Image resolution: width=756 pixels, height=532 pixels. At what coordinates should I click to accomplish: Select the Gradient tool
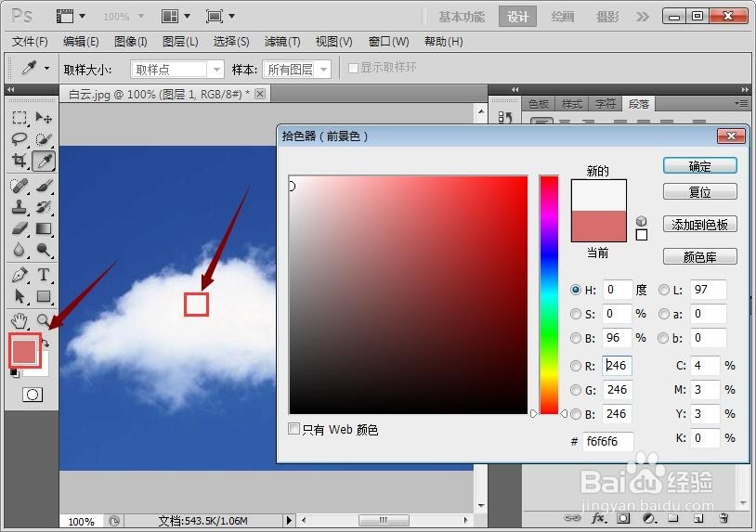[44, 227]
